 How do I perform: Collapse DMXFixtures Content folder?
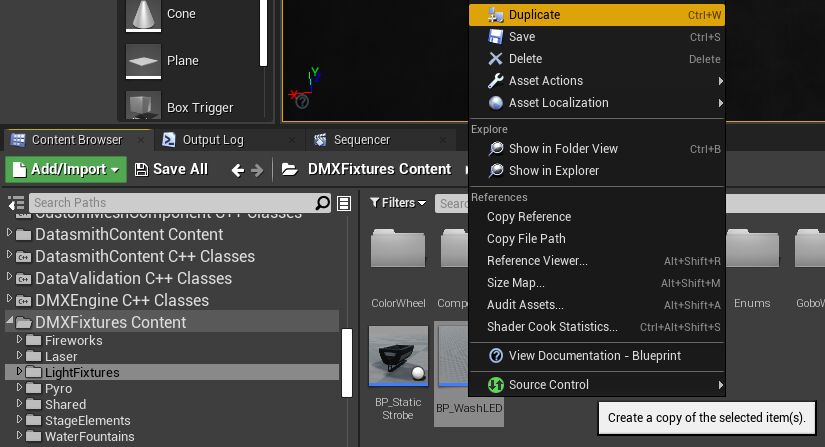(x=10, y=320)
